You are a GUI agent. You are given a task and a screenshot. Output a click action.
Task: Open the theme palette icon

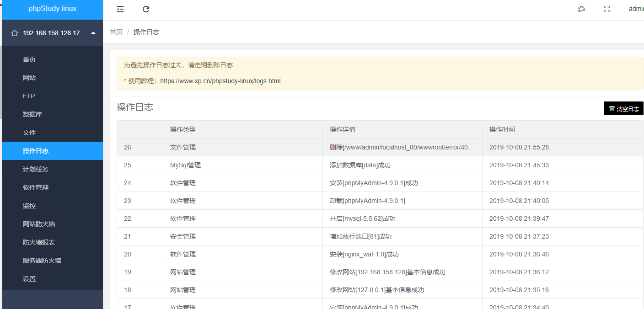[581, 9]
